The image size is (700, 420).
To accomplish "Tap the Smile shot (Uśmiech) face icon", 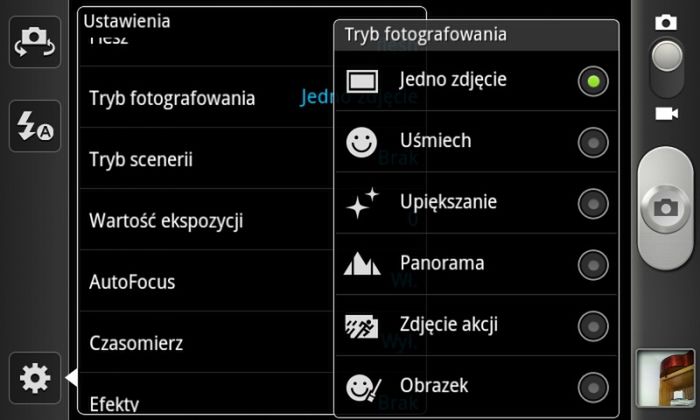I will coord(362,142).
